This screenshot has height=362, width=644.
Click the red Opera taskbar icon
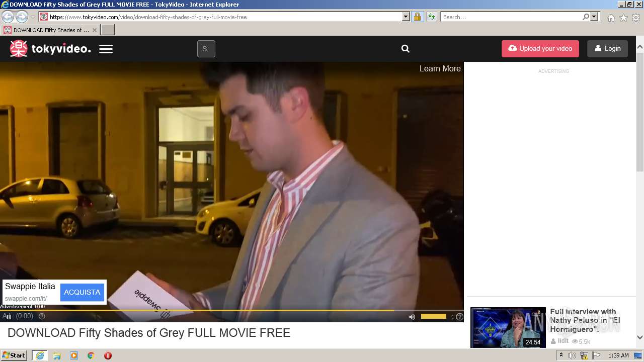108,355
